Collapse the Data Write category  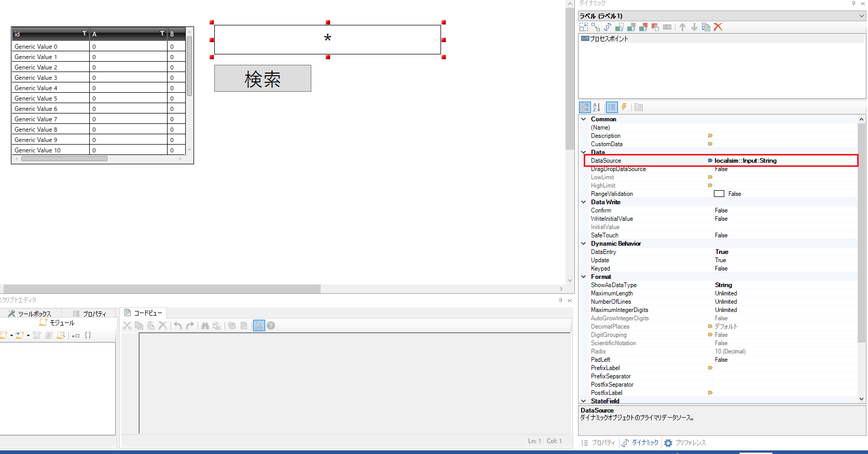(584, 202)
